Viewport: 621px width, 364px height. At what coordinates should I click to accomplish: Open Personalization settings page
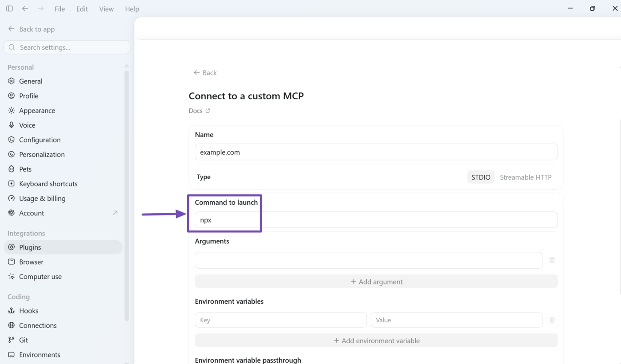(x=63, y=154)
